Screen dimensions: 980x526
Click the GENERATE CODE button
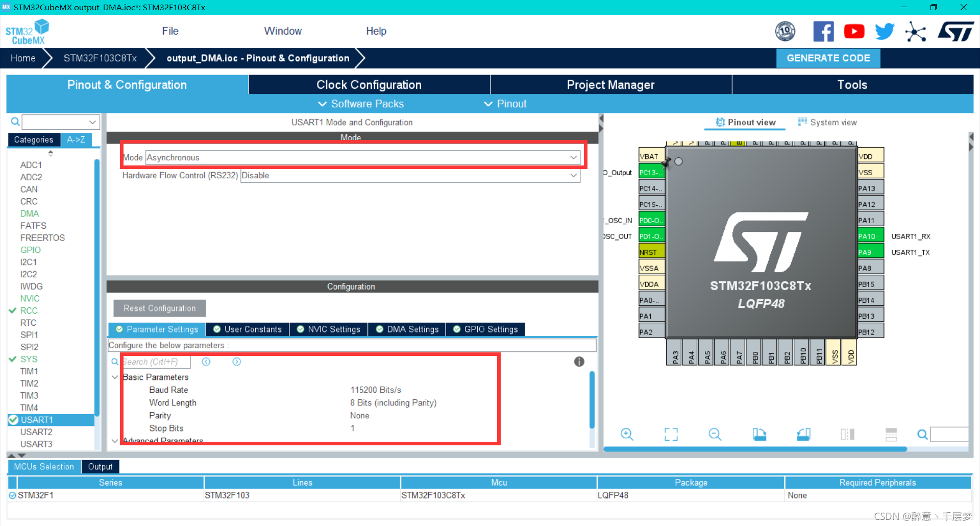[x=828, y=58]
